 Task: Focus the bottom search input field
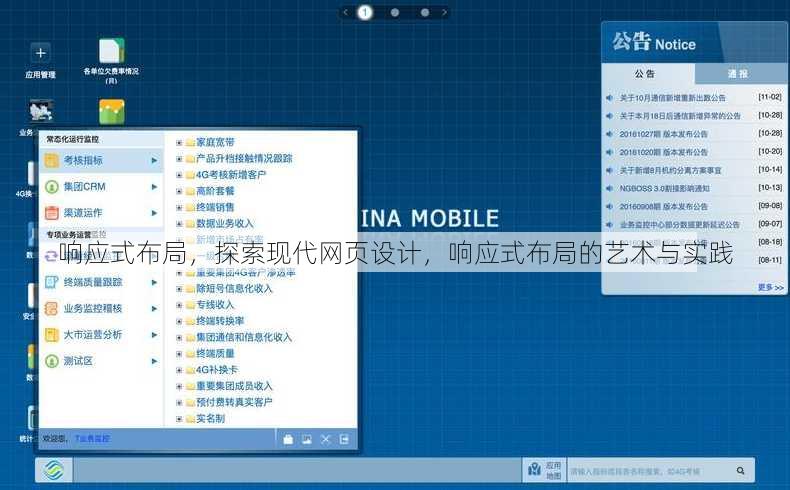tap(649, 470)
